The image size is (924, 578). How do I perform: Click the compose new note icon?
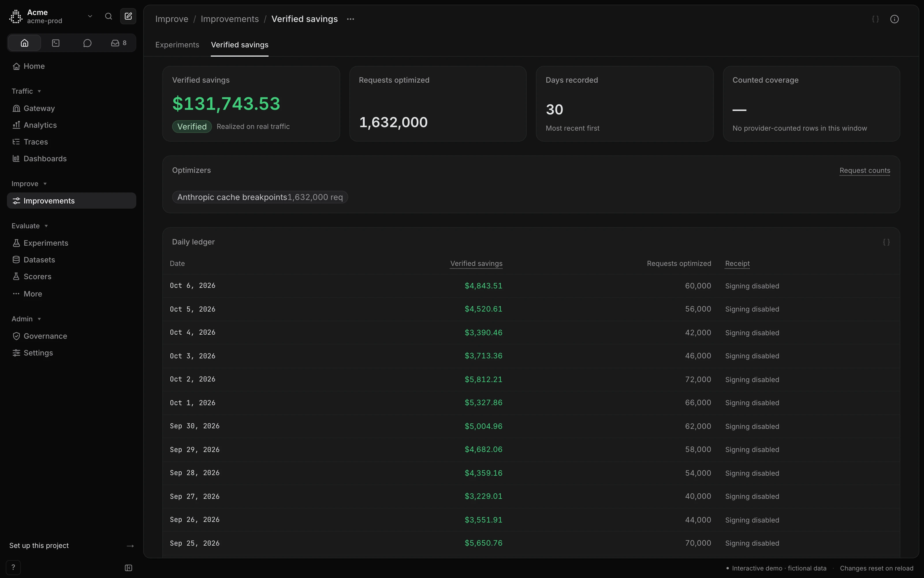pos(128,16)
